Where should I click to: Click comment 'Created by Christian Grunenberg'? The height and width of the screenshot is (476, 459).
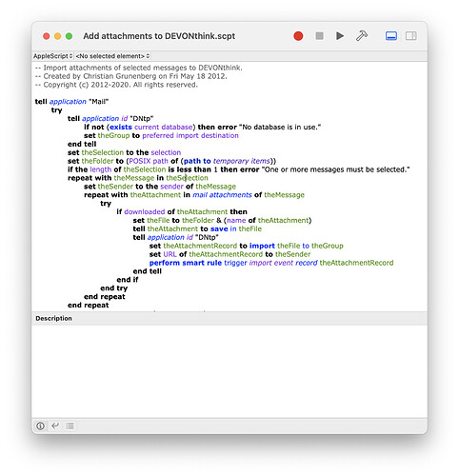coord(131,76)
